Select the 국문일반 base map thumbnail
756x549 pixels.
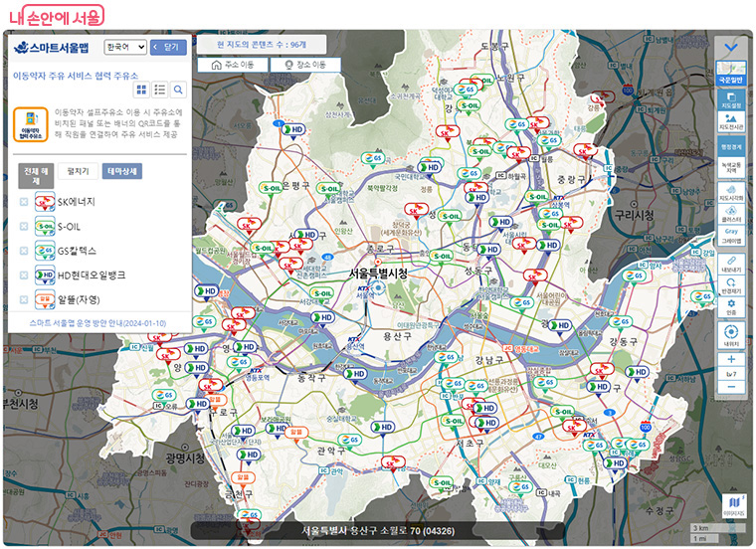pyautogui.click(x=731, y=74)
